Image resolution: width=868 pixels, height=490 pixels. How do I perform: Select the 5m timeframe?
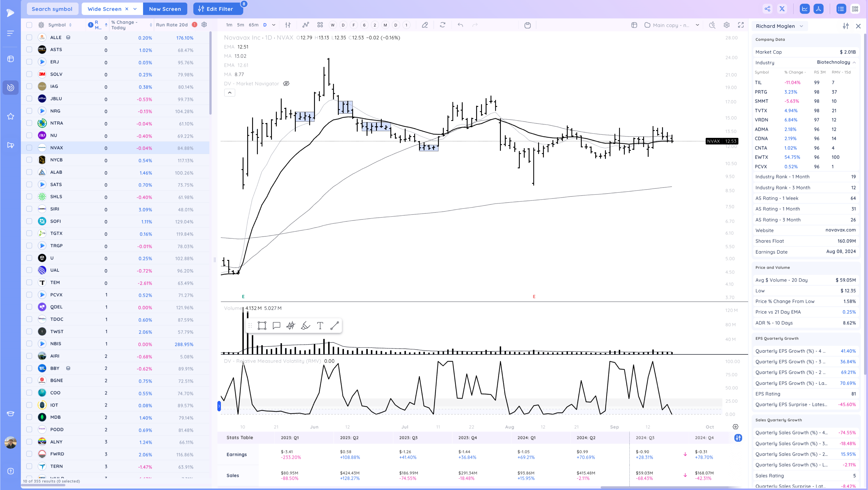click(x=240, y=25)
